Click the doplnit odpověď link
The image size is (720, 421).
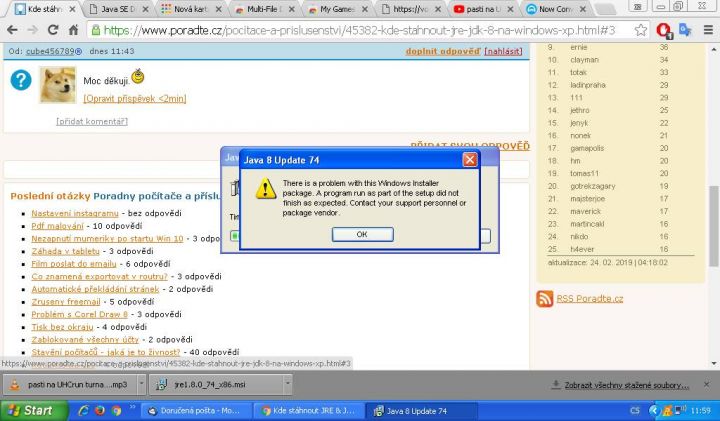(x=443, y=51)
